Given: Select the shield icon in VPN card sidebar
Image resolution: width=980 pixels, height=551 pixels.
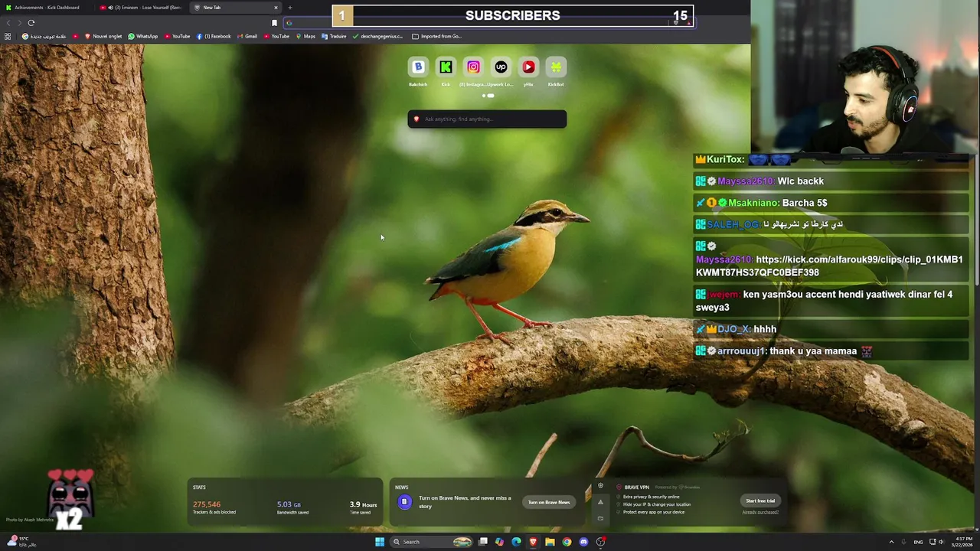Looking at the screenshot, I should (x=600, y=486).
